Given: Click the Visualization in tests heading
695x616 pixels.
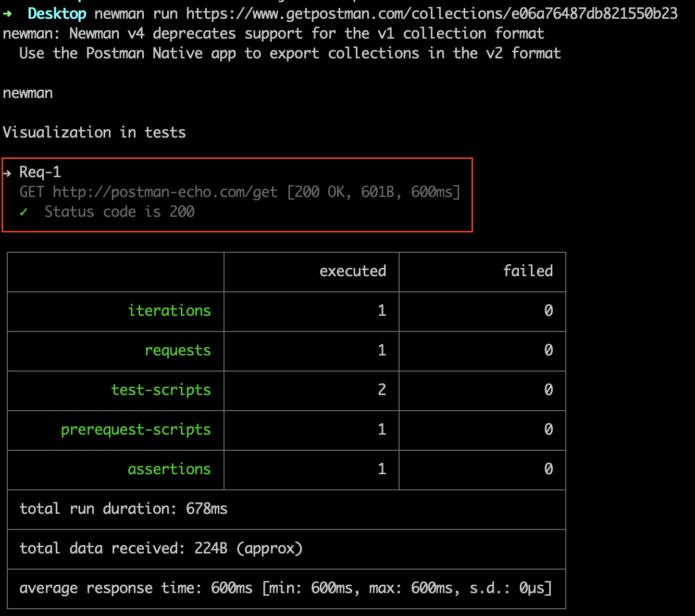Looking at the screenshot, I should click(x=94, y=132).
